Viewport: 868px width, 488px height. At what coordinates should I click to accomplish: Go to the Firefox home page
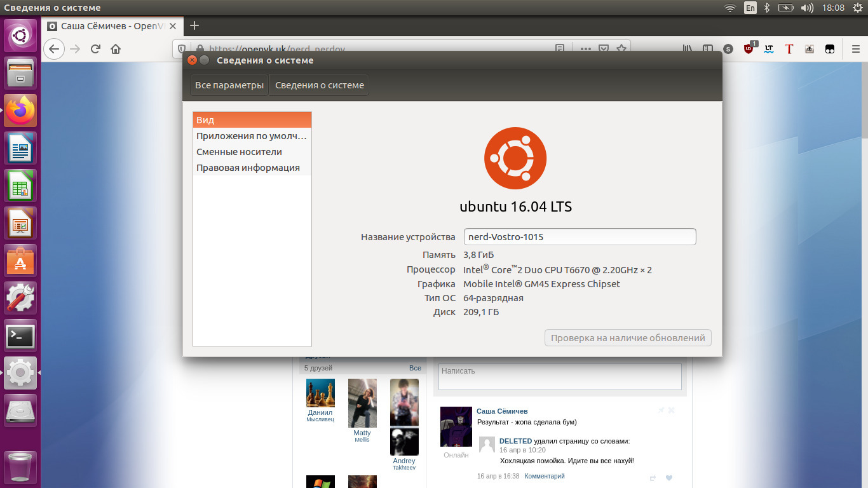pos(116,49)
